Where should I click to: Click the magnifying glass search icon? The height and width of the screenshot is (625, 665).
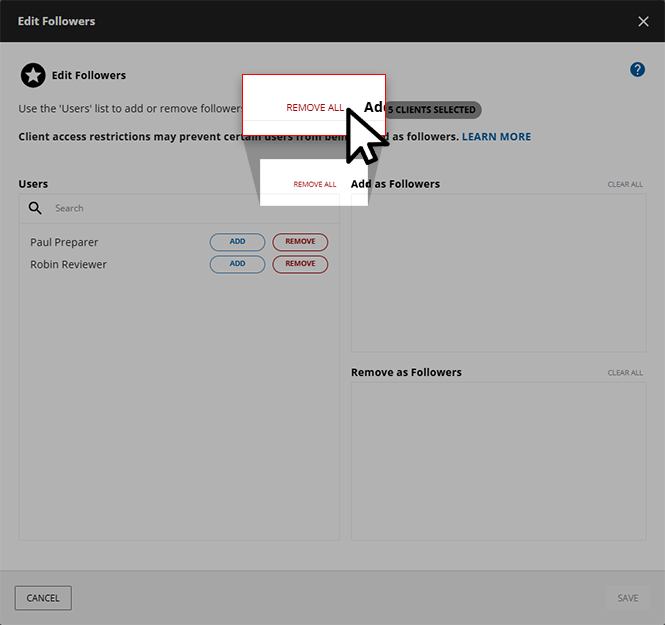point(35,208)
